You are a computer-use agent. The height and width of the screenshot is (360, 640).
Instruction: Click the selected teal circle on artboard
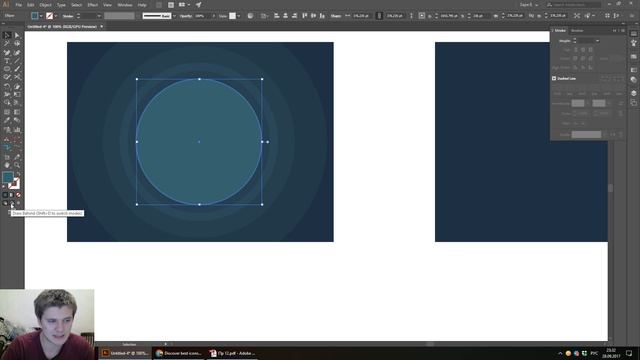click(x=199, y=142)
